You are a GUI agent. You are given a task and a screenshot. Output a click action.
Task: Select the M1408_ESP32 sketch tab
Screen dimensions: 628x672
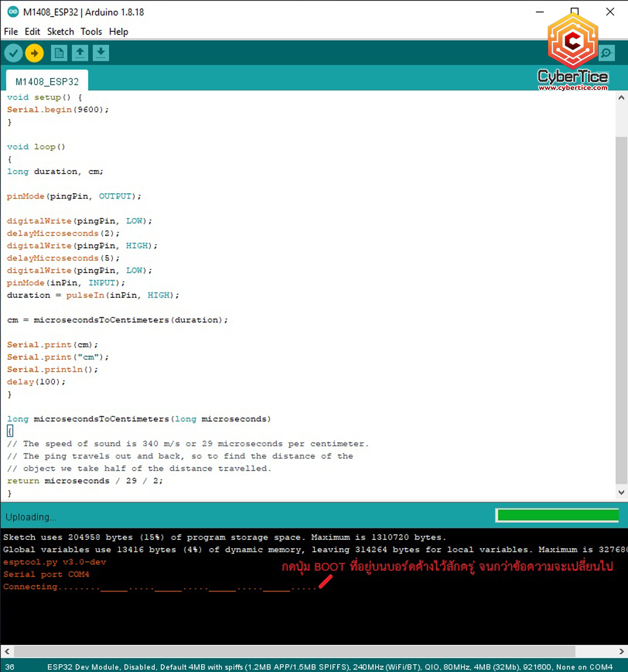(x=47, y=82)
